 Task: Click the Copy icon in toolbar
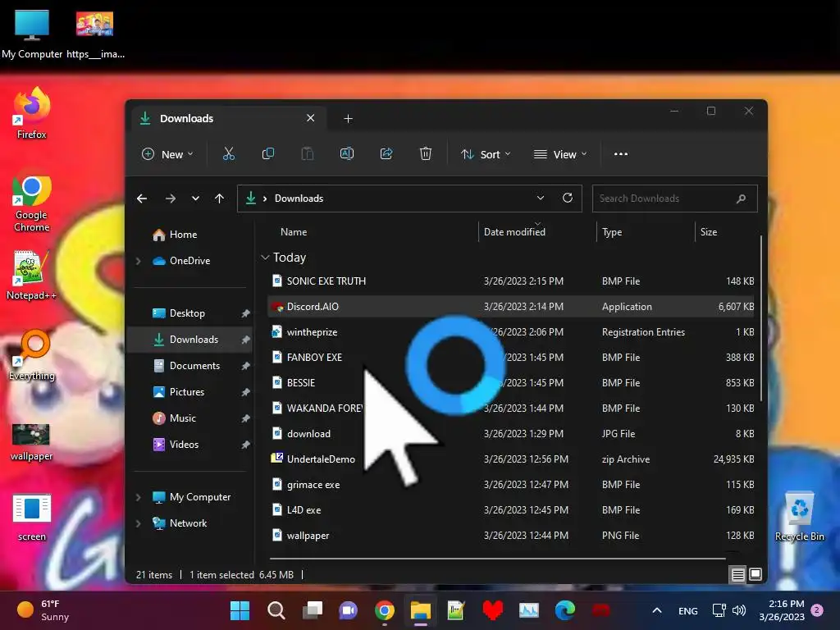click(268, 154)
